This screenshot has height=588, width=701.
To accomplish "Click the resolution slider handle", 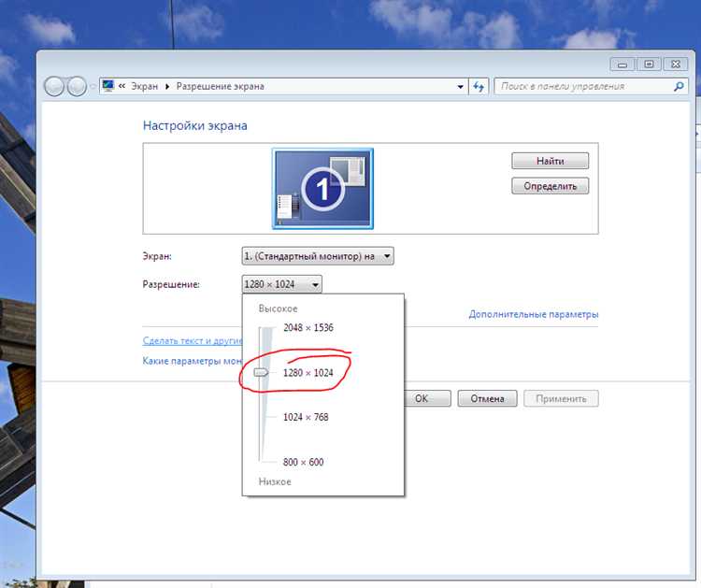I will tap(261, 372).
